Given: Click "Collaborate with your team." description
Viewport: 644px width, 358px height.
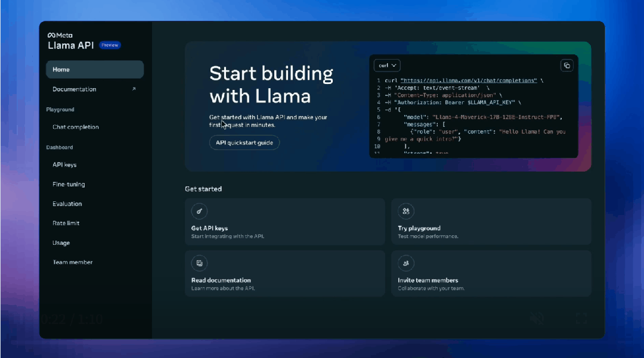Looking at the screenshot, I should [x=431, y=289].
